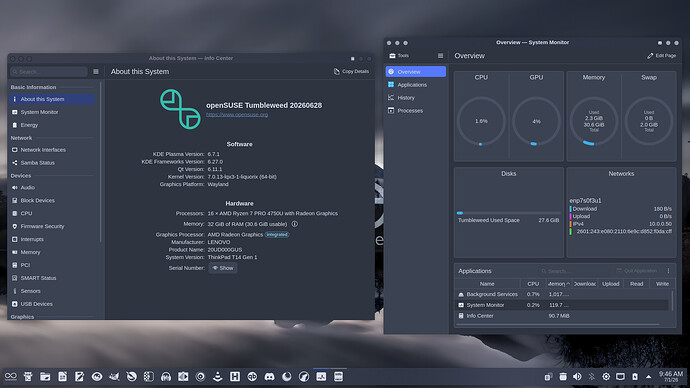The image size is (690, 388).
Task: Click the IPv4 address 10.0.0.50
Action: point(660,224)
